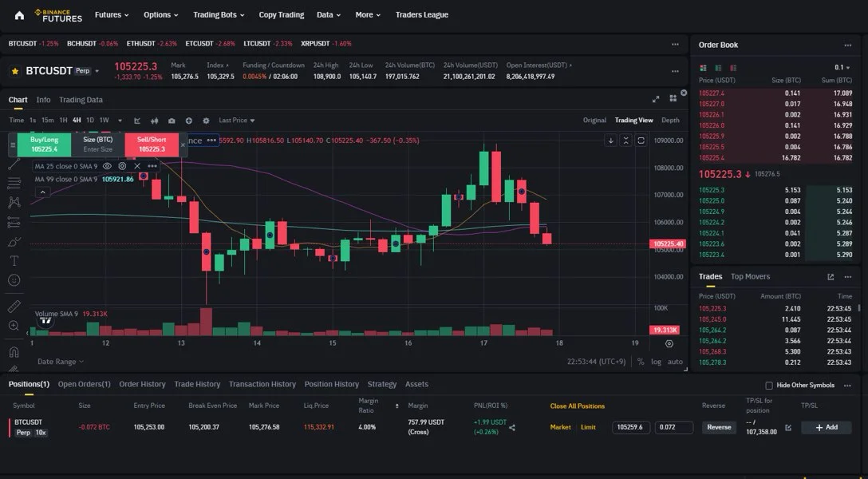Pop out the Trades panel
Screen dimensions: 868x479
(831, 277)
